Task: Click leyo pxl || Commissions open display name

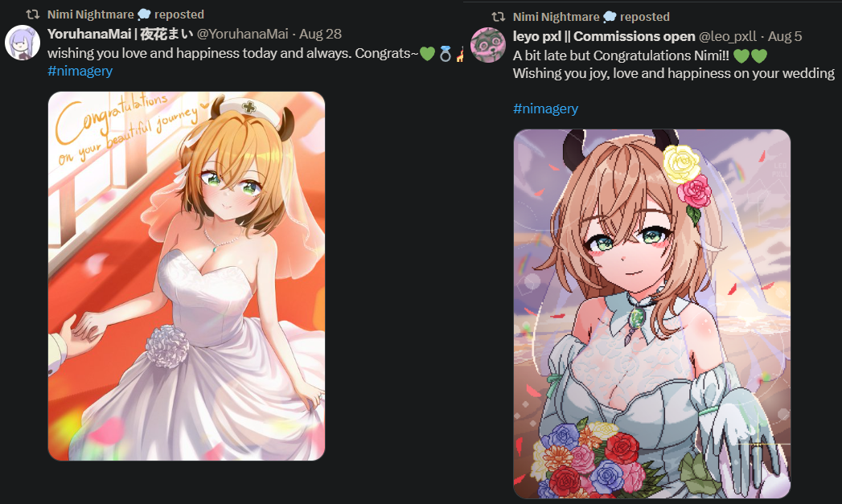Action: pos(604,36)
